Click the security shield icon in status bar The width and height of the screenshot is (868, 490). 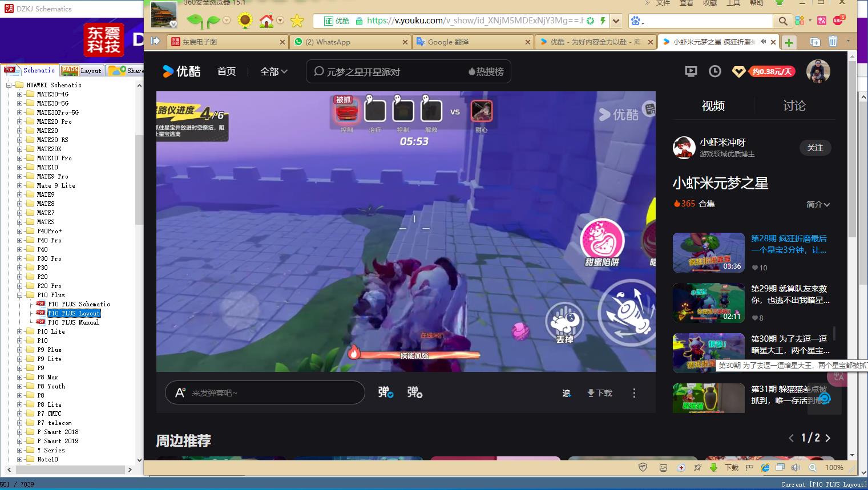pos(643,467)
